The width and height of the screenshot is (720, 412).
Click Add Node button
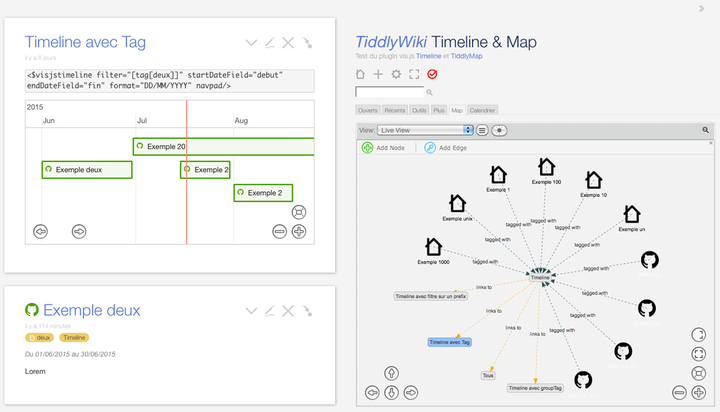click(x=383, y=148)
